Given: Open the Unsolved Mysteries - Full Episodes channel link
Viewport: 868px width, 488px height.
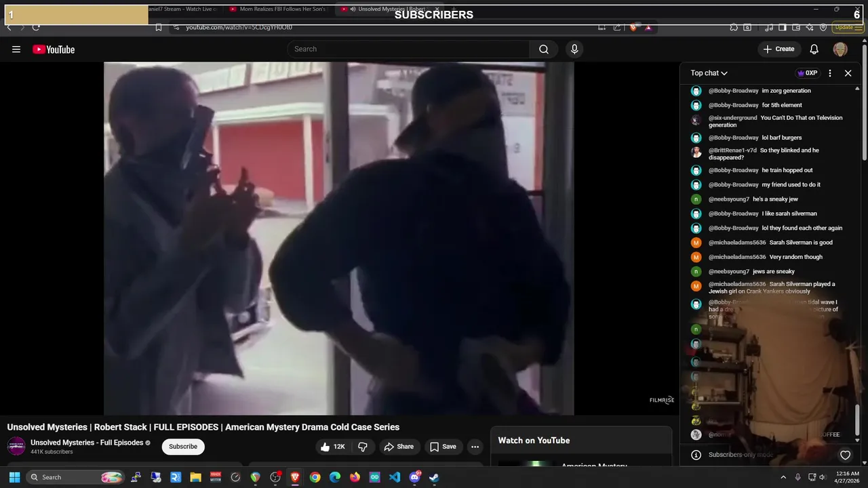Looking at the screenshot, I should coord(87,443).
